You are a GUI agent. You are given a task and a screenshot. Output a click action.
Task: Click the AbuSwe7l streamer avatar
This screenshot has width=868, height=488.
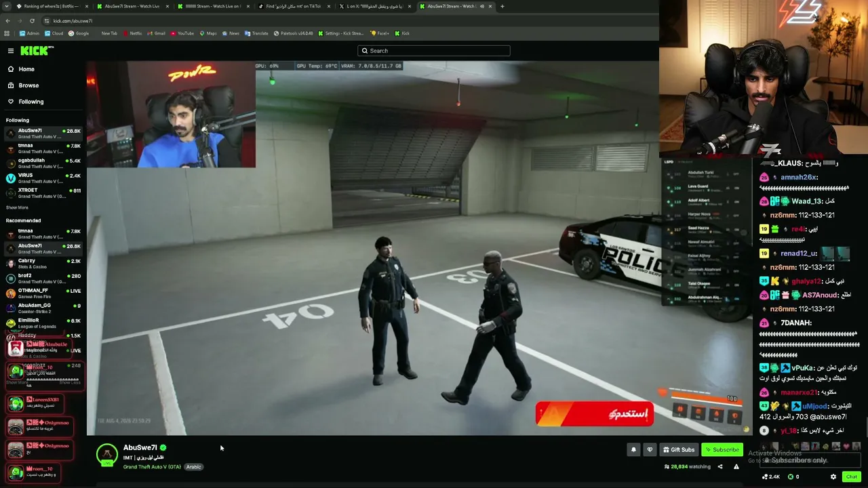click(x=106, y=455)
